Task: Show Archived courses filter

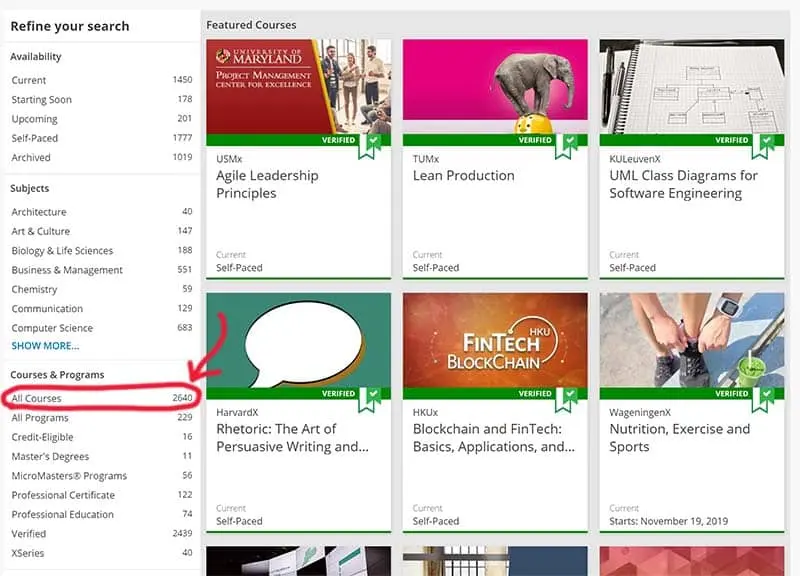Action: pyautogui.click(x=102, y=158)
